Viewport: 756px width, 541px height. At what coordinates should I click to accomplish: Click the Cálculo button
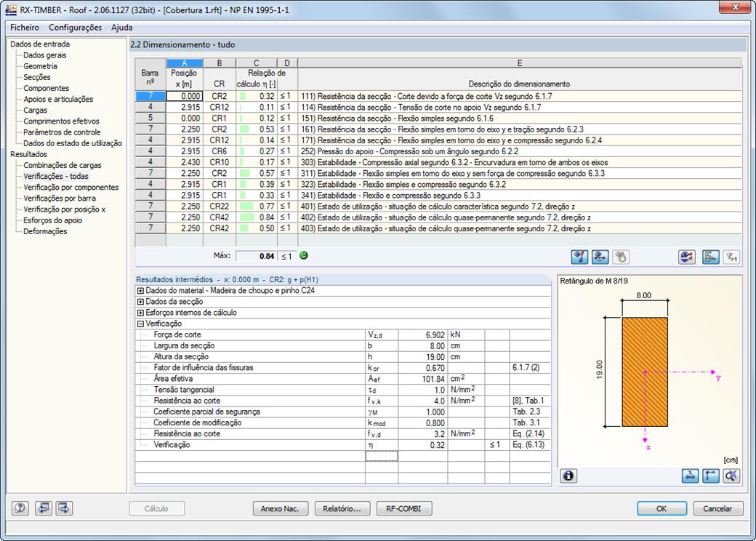(x=157, y=508)
